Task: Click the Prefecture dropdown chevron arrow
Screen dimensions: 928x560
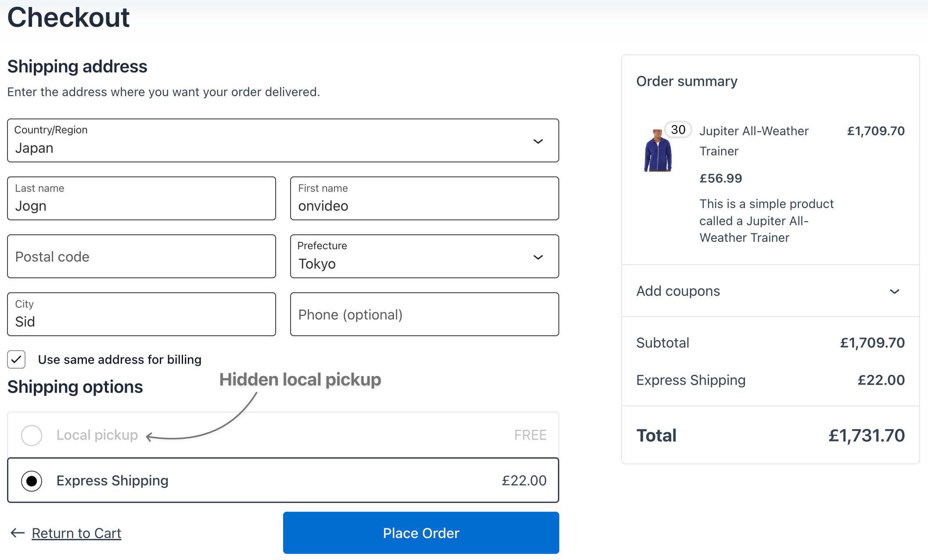Action: (538, 257)
